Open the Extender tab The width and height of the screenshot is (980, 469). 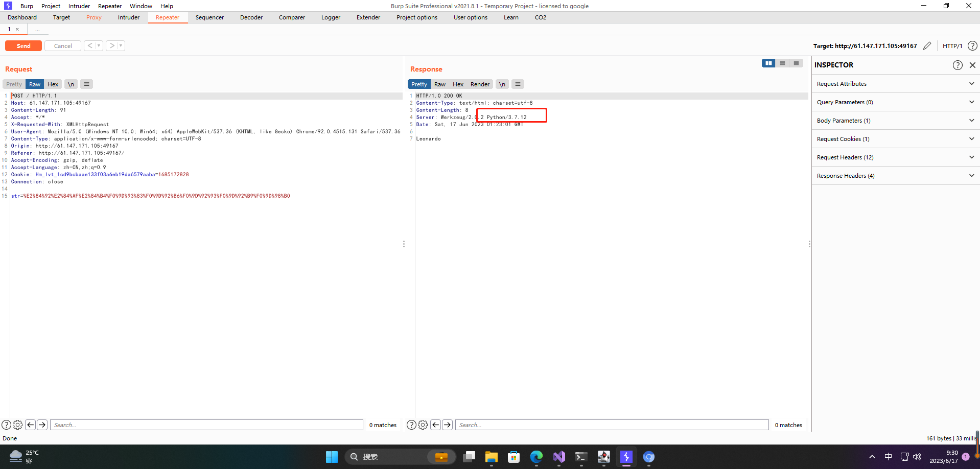point(368,17)
